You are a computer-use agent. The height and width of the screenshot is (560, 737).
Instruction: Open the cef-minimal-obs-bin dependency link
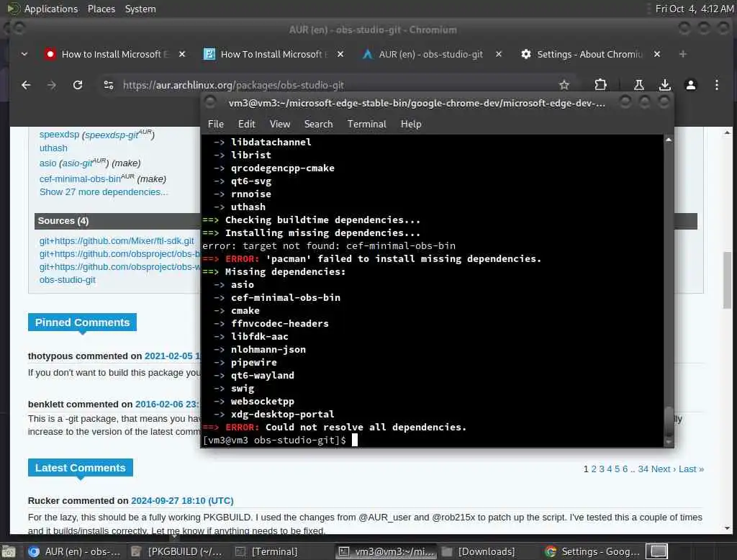pyautogui.click(x=80, y=179)
